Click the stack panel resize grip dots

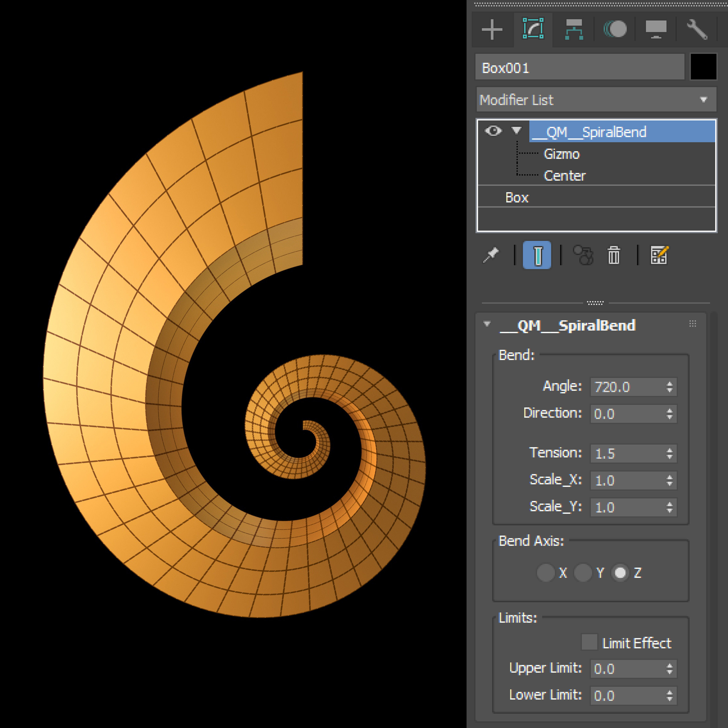[595, 303]
